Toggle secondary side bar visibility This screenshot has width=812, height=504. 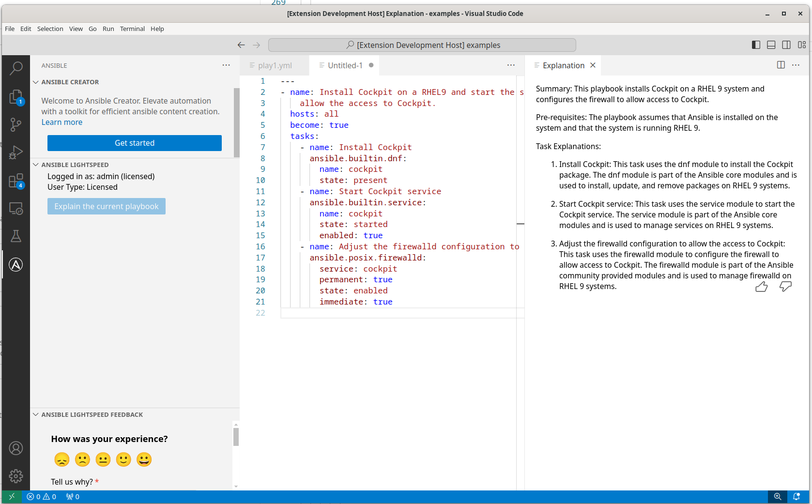tap(786, 45)
